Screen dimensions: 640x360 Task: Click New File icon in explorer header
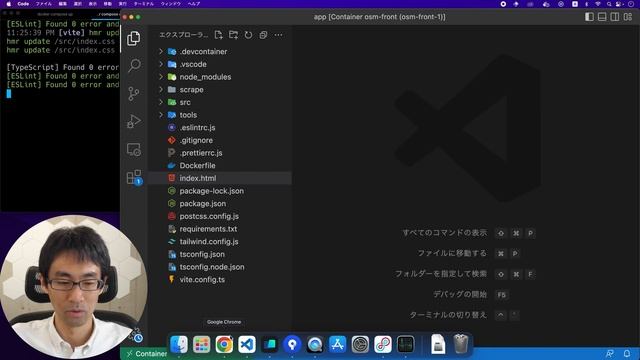point(218,35)
